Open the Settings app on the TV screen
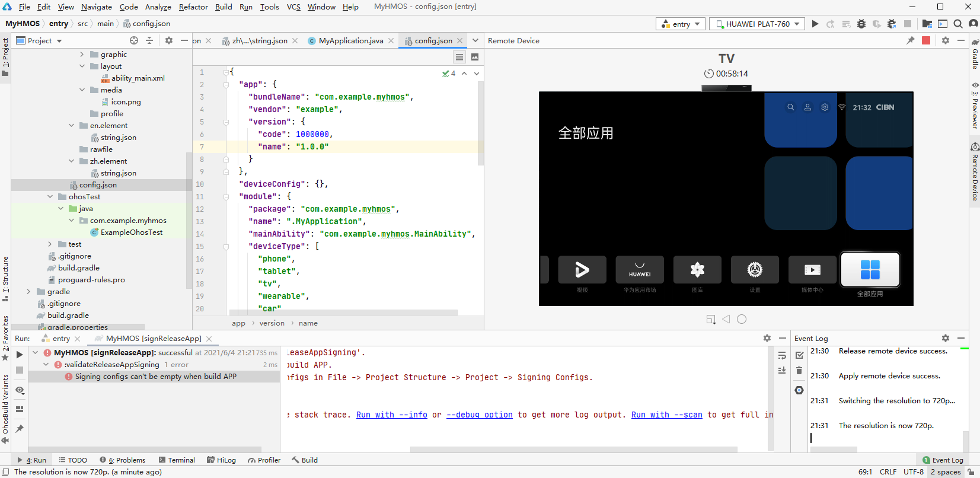This screenshot has width=980, height=478. pyautogui.click(x=755, y=270)
